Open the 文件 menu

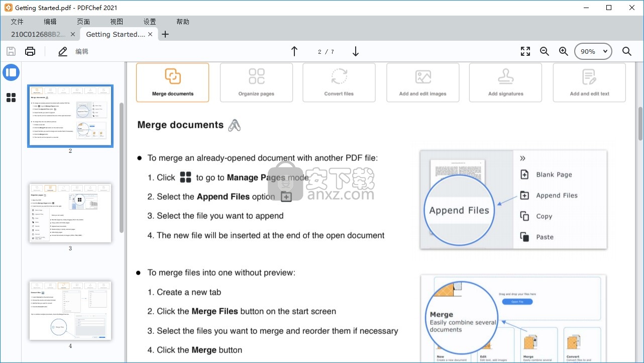(x=17, y=22)
